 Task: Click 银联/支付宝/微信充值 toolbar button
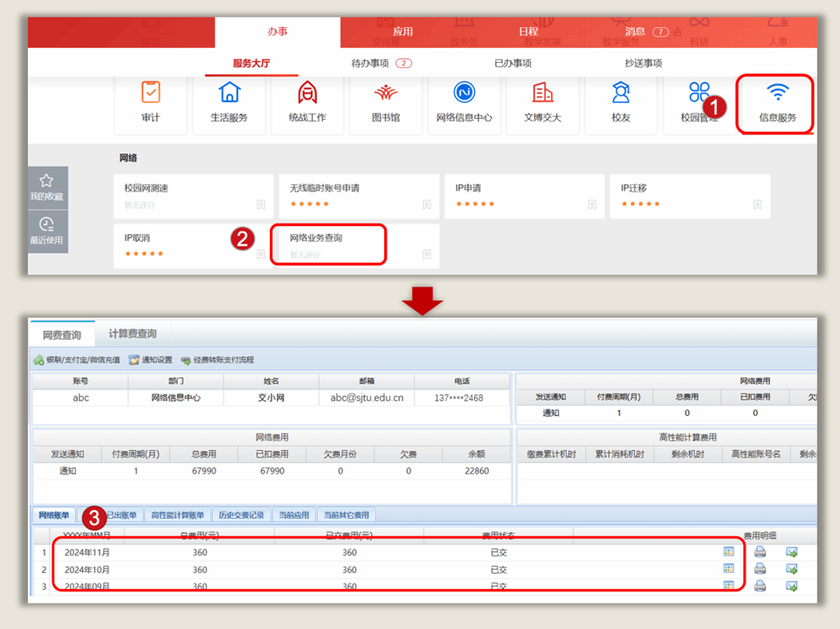point(77,360)
